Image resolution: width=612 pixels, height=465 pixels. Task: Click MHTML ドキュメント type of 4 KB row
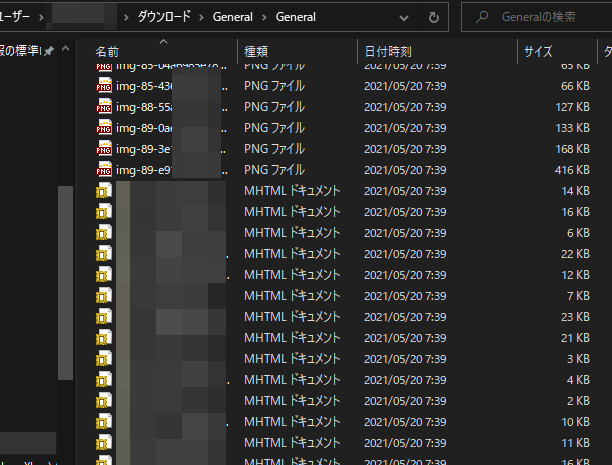pyautogui.click(x=292, y=380)
